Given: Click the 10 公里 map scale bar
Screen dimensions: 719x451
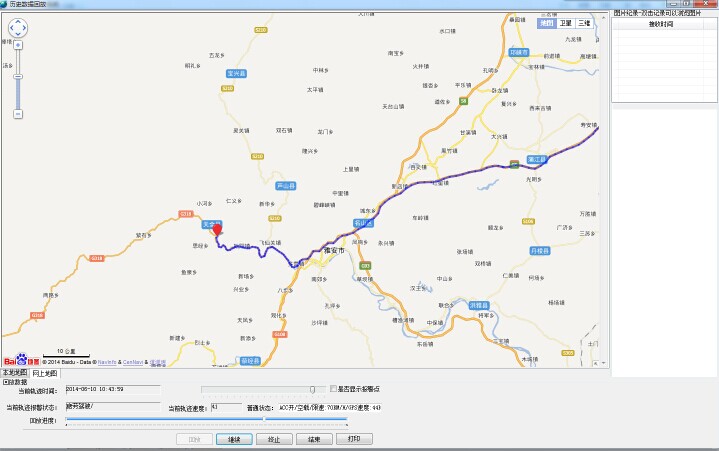Looking at the screenshot, I should tap(66, 353).
